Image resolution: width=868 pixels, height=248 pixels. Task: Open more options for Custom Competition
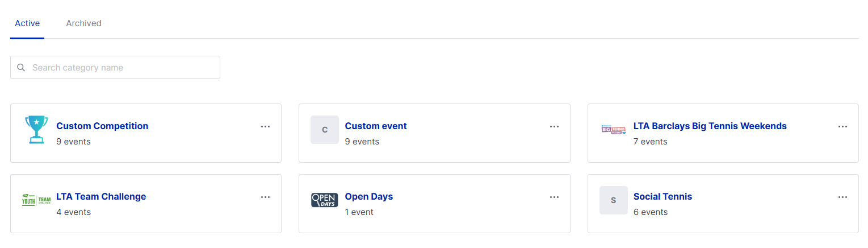click(x=265, y=126)
